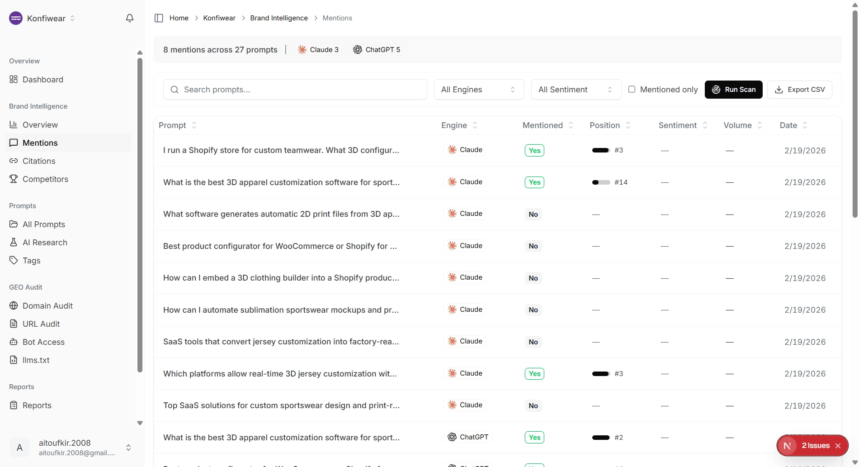The height and width of the screenshot is (467, 868).
Task: Click Yes badge in real-time 3D jersey row
Action: (534, 374)
